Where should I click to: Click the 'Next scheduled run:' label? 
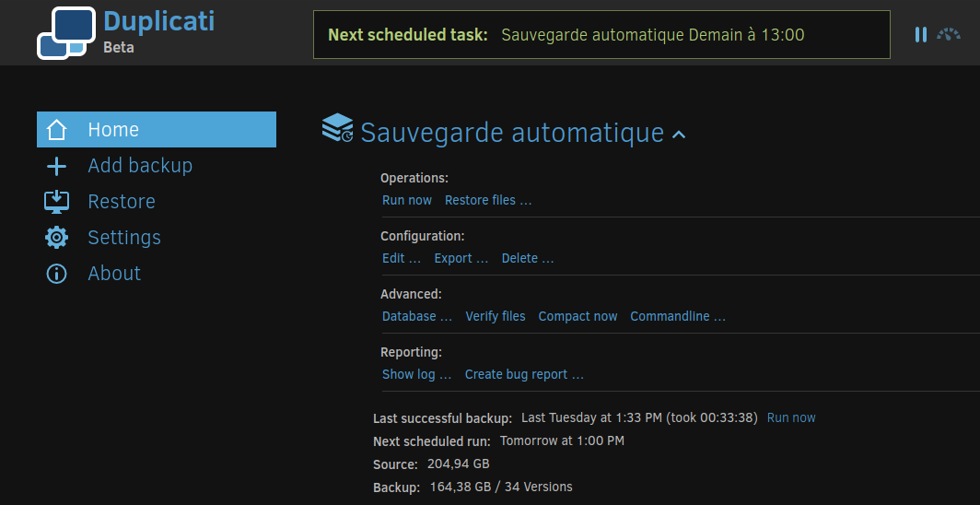click(x=432, y=441)
